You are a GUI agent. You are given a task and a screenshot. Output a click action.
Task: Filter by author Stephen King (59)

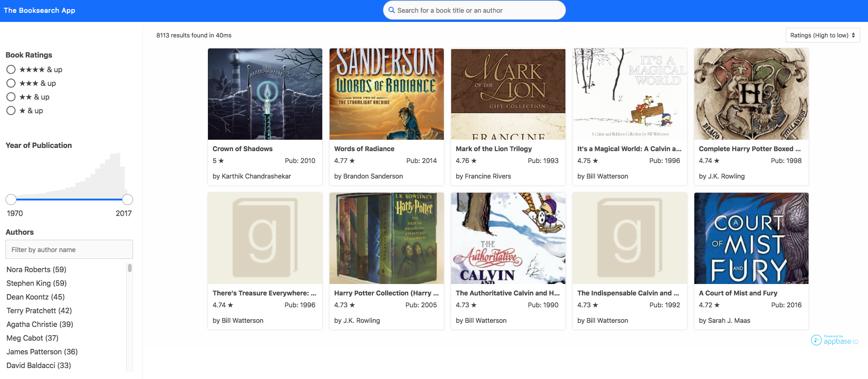pyautogui.click(x=37, y=283)
